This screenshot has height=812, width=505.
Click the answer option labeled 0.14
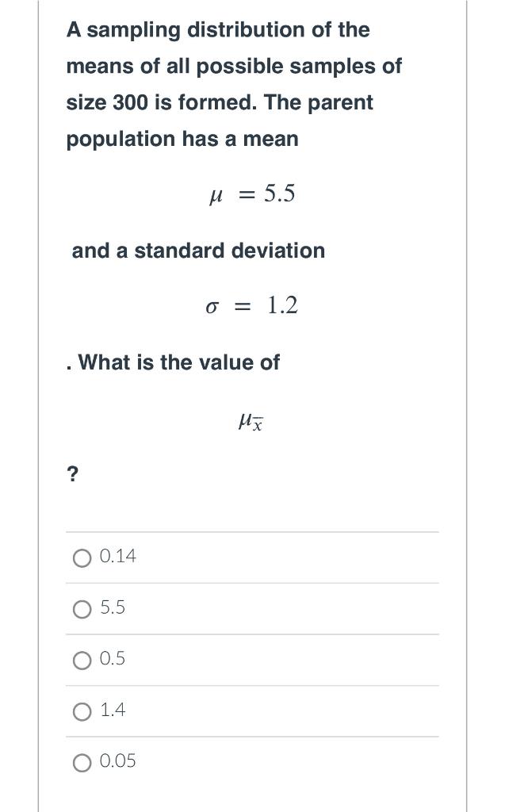(x=117, y=556)
